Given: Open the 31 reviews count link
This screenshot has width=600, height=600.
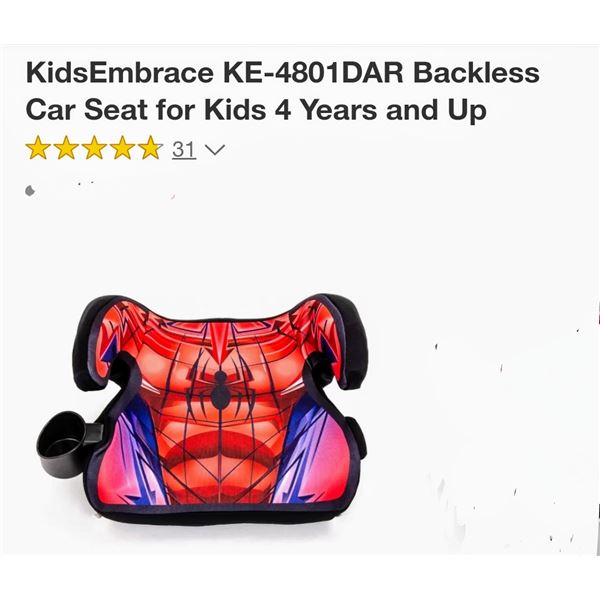Looking at the screenshot, I should point(184,149).
